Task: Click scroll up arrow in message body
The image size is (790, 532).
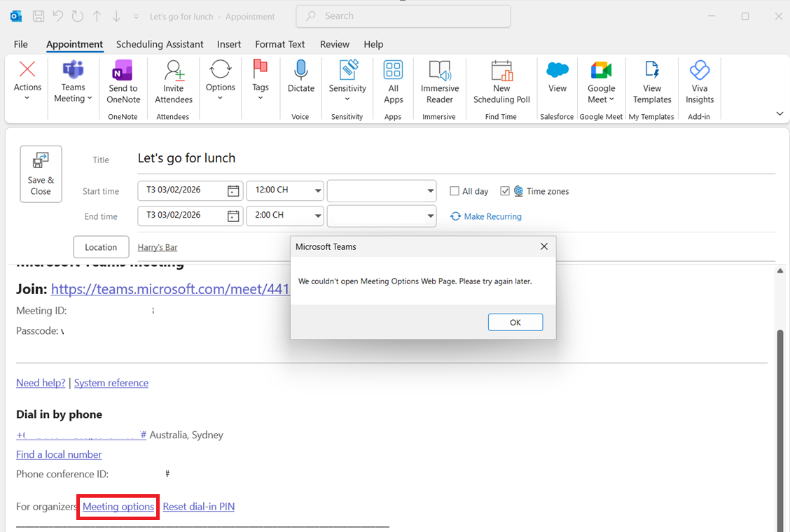Action: pyautogui.click(x=780, y=270)
